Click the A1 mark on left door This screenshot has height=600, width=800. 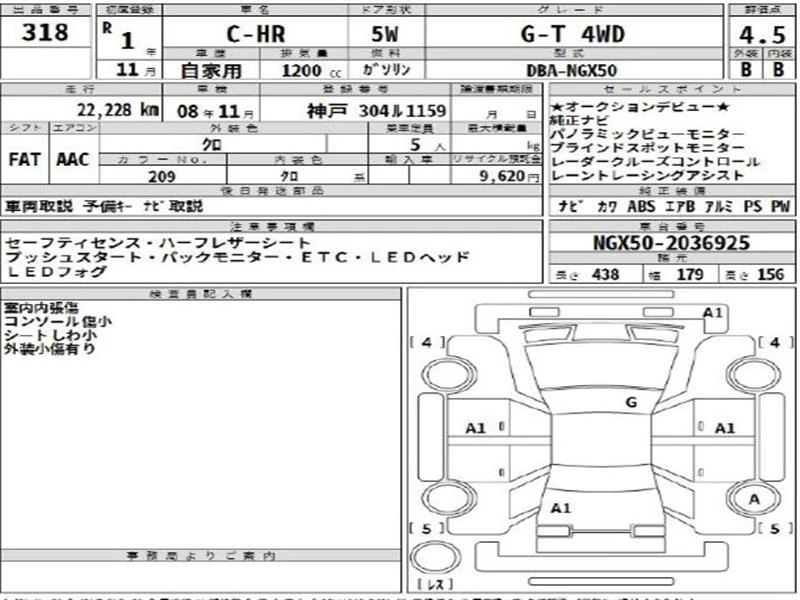pyautogui.click(x=476, y=428)
